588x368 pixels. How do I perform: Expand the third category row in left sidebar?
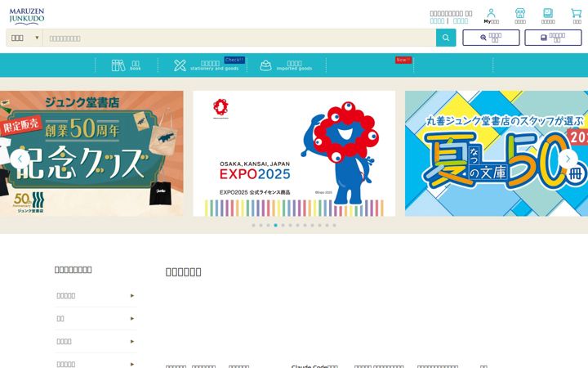tap(96, 341)
